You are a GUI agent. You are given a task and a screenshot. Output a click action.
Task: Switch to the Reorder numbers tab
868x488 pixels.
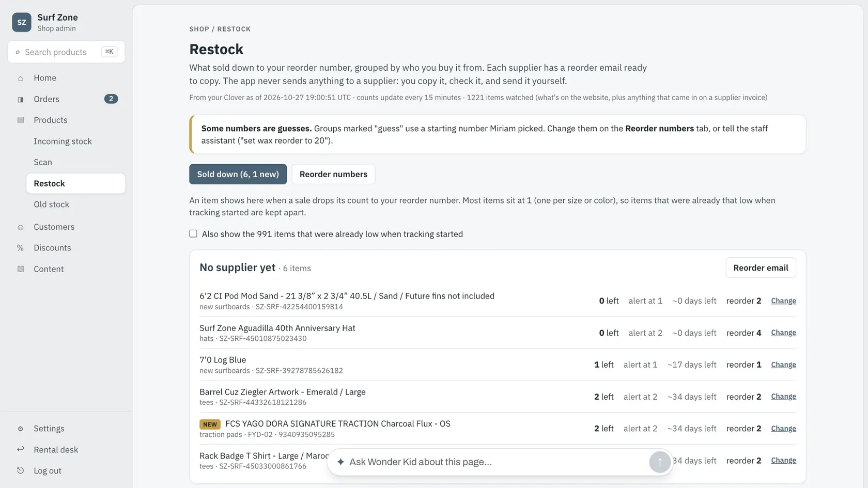[333, 174]
